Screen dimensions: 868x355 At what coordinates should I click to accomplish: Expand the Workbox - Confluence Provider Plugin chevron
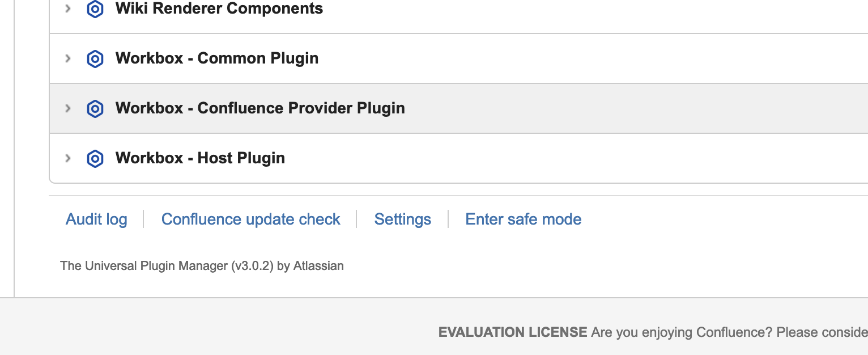pos(67,108)
